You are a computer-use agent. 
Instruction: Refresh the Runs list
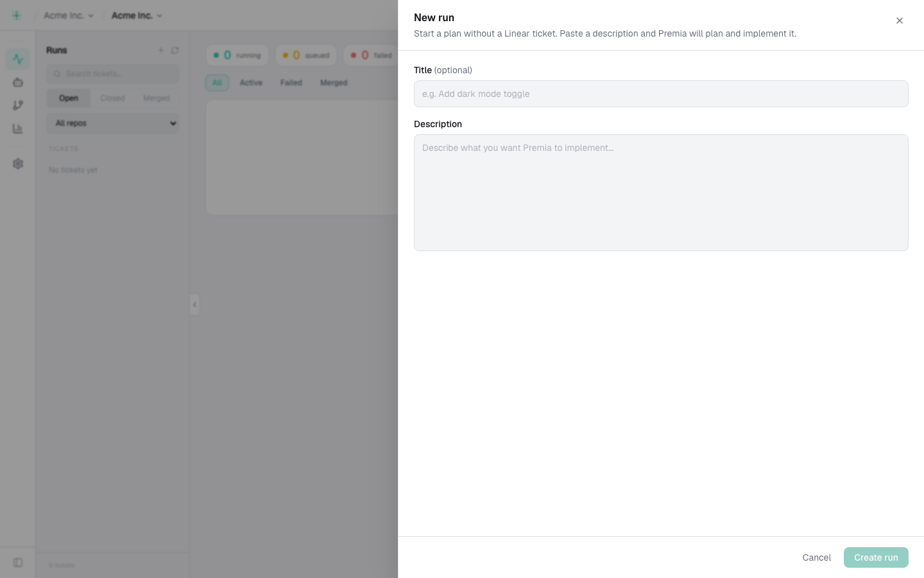(x=175, y=50)
